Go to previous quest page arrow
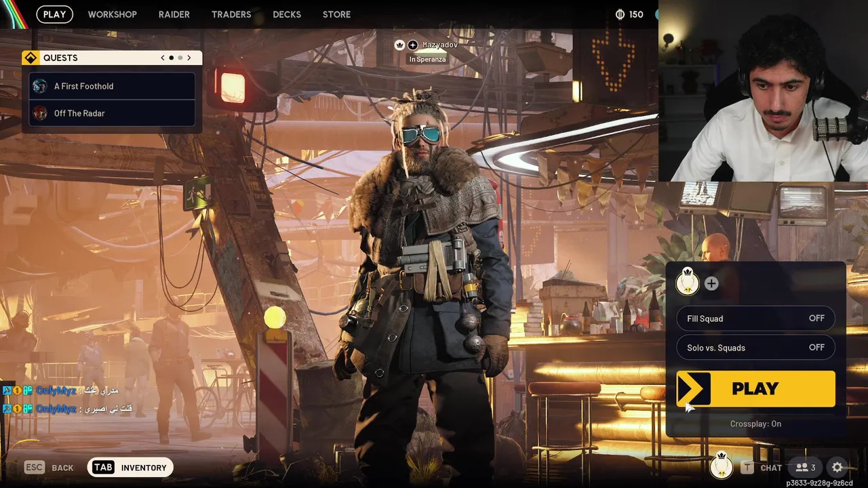 click(x=163, y=58)
